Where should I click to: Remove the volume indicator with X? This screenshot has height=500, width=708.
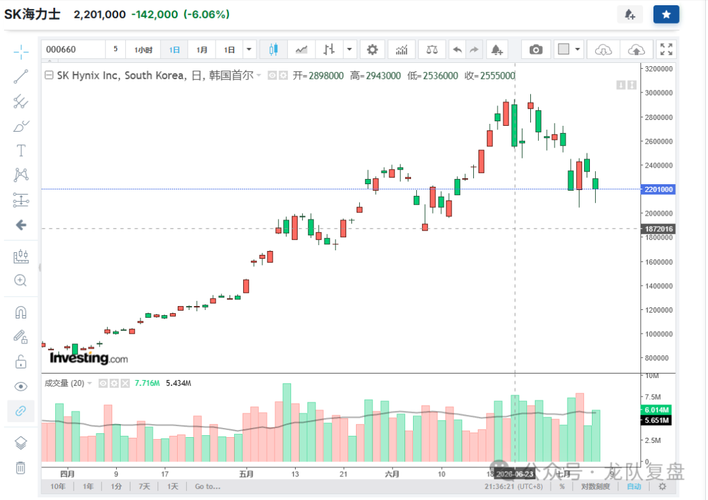[x=126, y=383]
